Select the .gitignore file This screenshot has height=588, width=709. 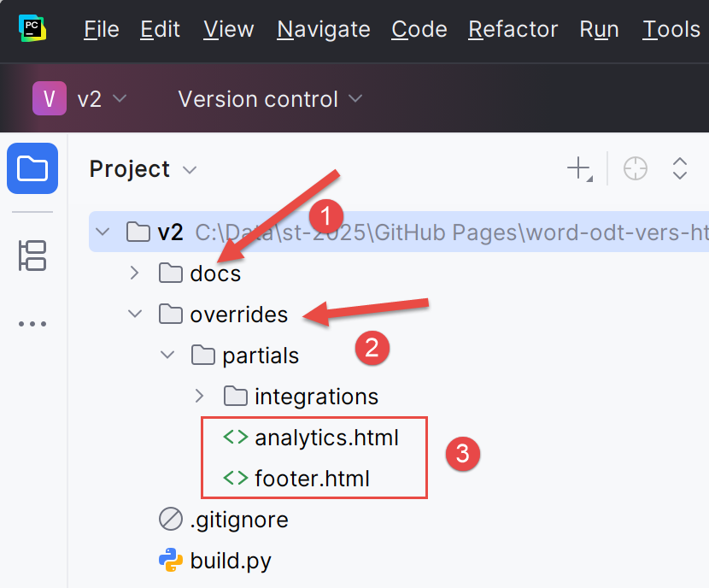[x=238, y=520]
